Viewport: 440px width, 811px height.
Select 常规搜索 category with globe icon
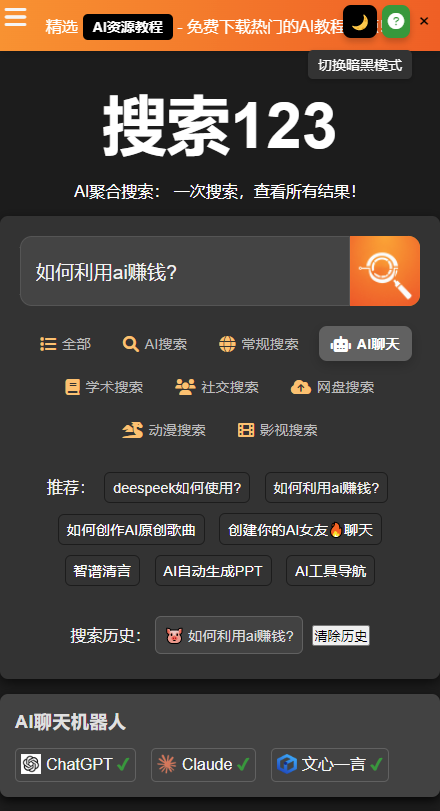[x=259, y=344]
